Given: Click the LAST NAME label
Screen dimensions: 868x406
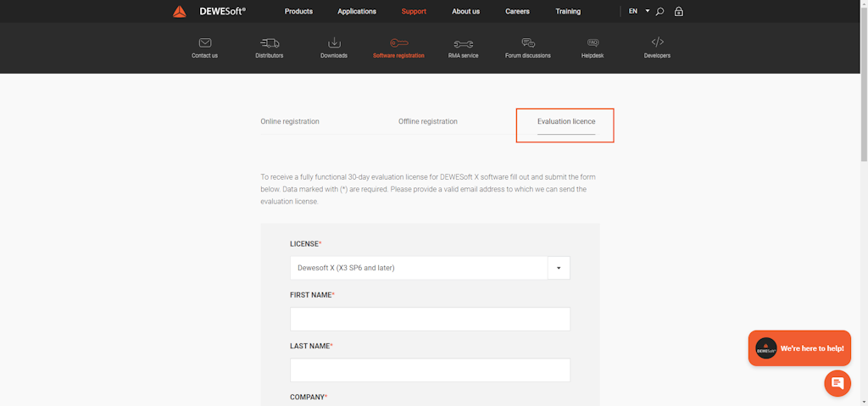Looking at the screenshot, I should pos(311,346).
